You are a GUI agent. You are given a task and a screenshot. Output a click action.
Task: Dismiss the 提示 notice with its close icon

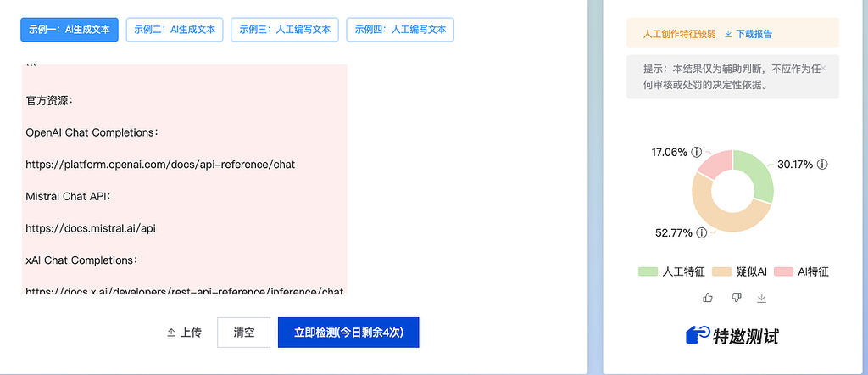(x=823, y=69)
